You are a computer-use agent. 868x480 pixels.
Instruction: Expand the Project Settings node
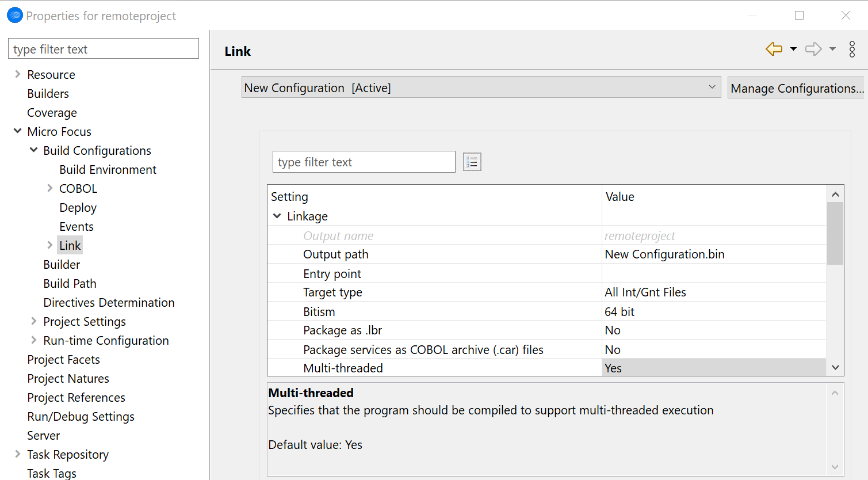(33, 321)
